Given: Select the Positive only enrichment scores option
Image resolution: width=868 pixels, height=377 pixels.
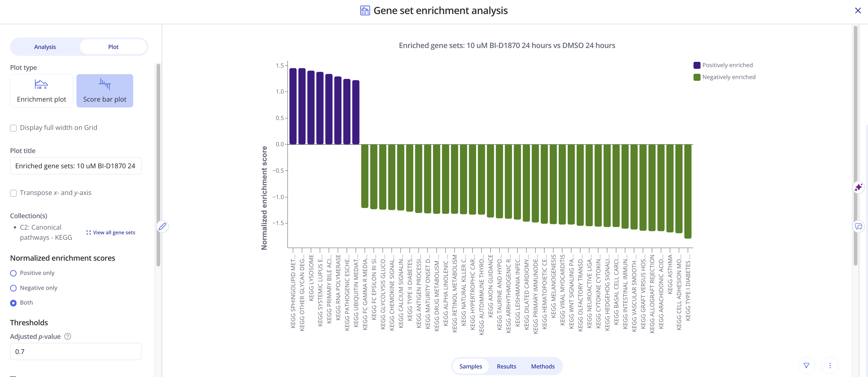Looking at the screenshot, I should pos(13,273).
